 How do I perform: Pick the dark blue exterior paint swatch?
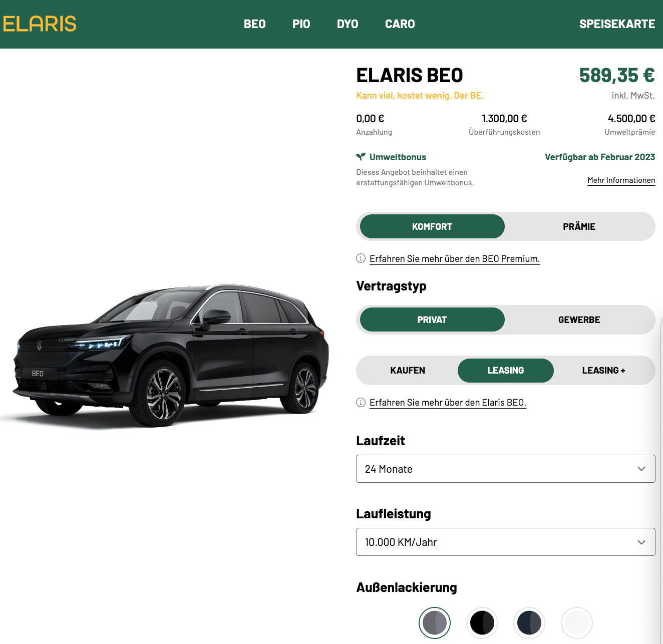click(529, 623)
